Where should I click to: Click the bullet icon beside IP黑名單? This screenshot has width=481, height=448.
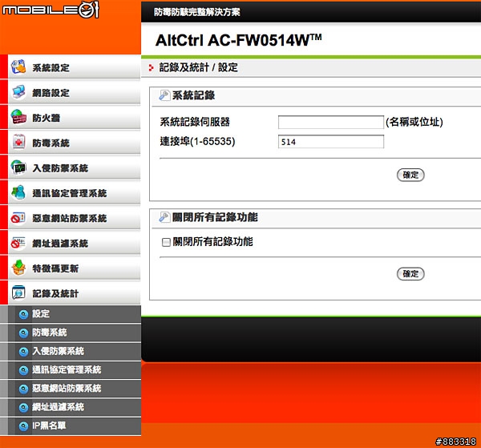click(23, 426)
